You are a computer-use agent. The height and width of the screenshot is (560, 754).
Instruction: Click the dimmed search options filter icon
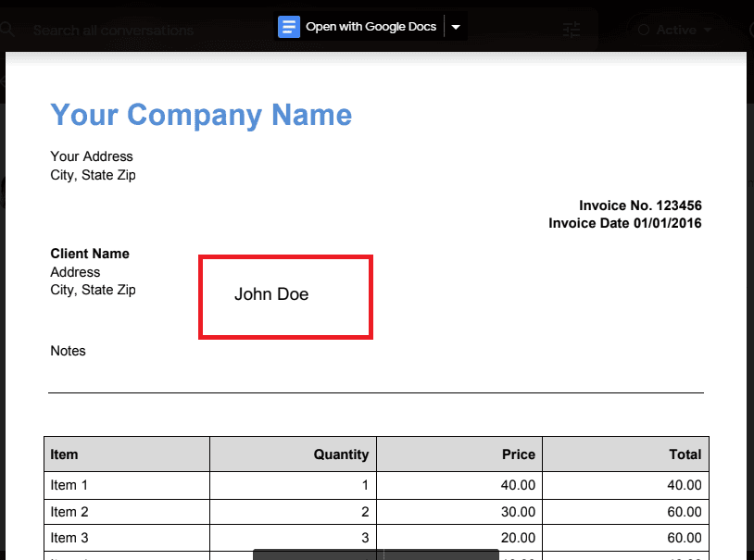tap(572, 30)
